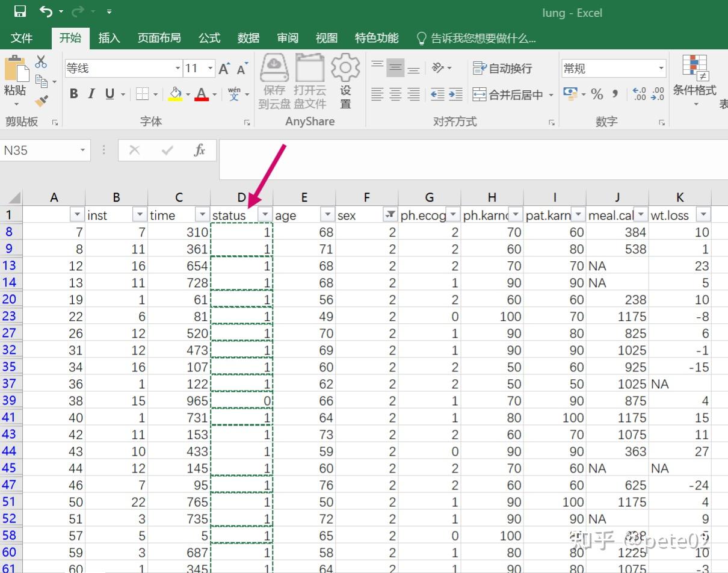This screenshot has width=728, height=573.
Task: Open the font name dropdown 等线
Action: click(x=177, y=69)
